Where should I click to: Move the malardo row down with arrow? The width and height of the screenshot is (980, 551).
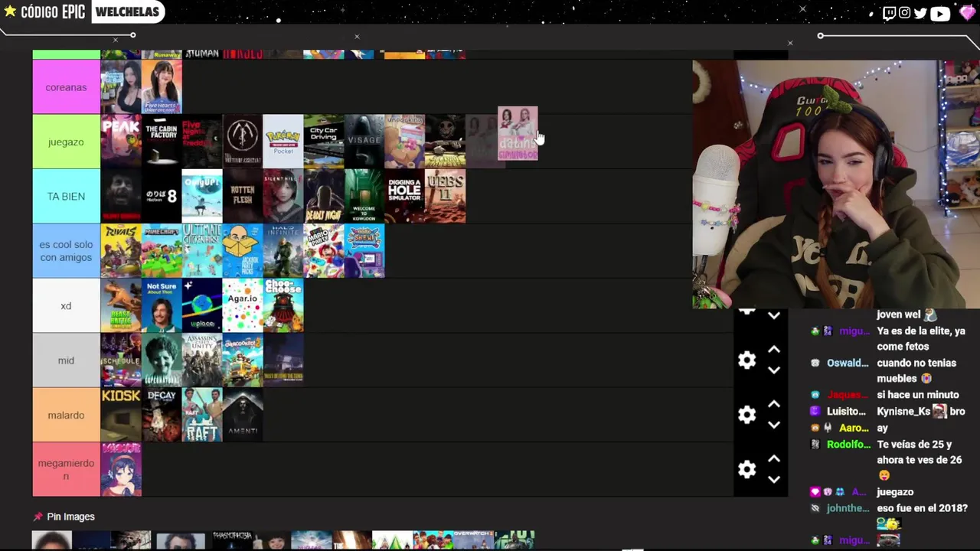[774, 425]
